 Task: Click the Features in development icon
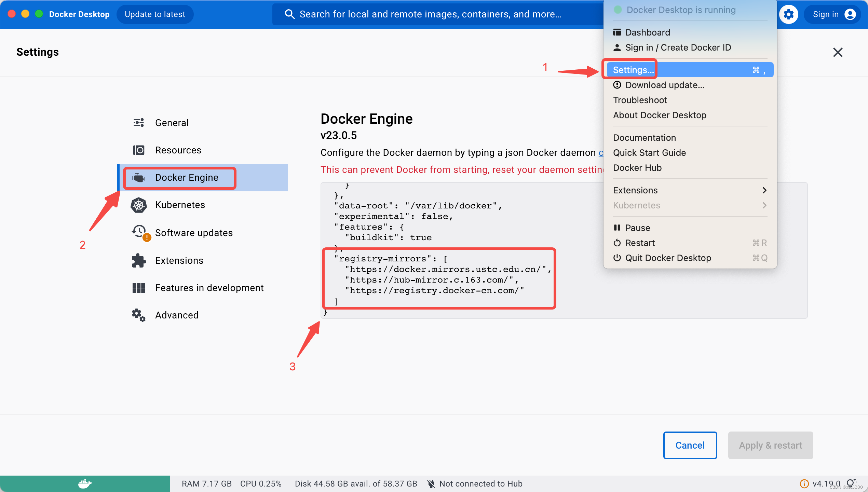click(138, 287)
